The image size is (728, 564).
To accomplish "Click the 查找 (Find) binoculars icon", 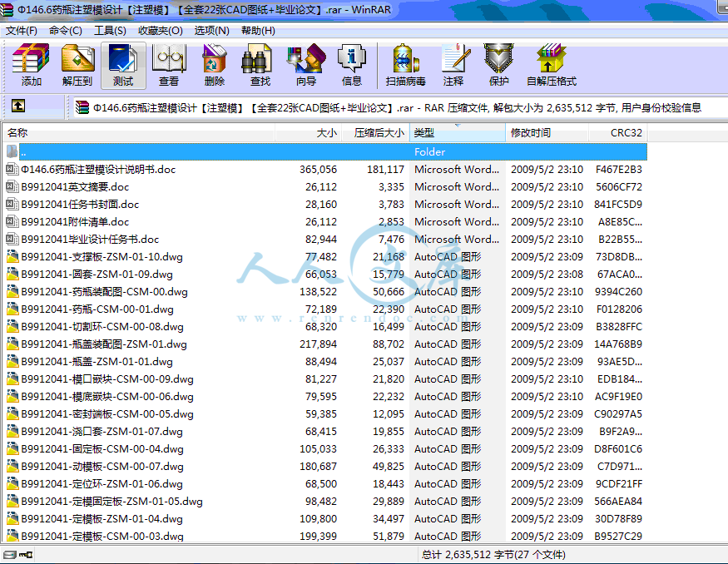I will [257, 58].
